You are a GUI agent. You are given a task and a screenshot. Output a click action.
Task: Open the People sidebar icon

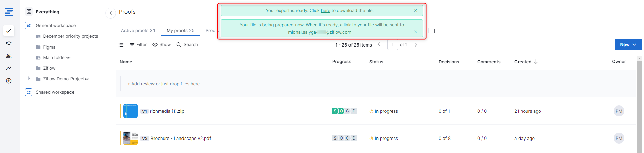point(9,56)
